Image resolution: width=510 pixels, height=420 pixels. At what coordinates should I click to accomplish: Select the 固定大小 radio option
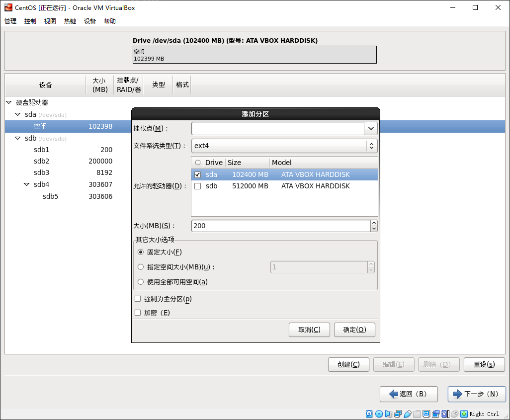coord(141,252)
